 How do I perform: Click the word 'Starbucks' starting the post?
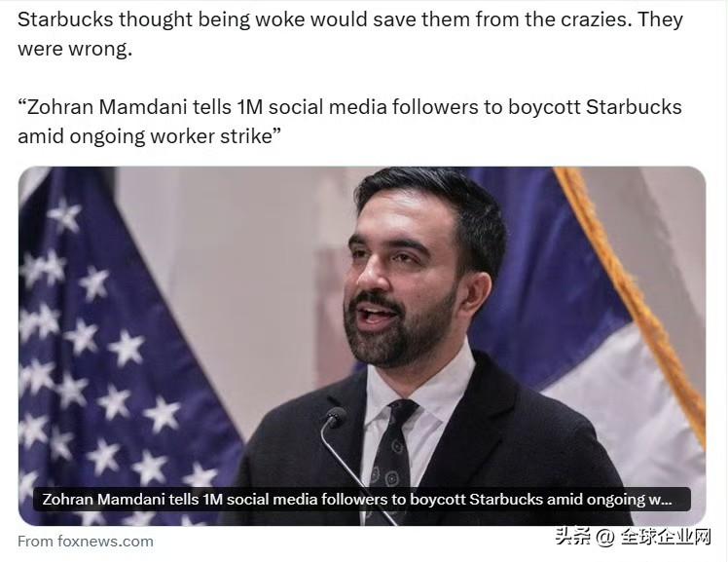[x=65, y=19]
